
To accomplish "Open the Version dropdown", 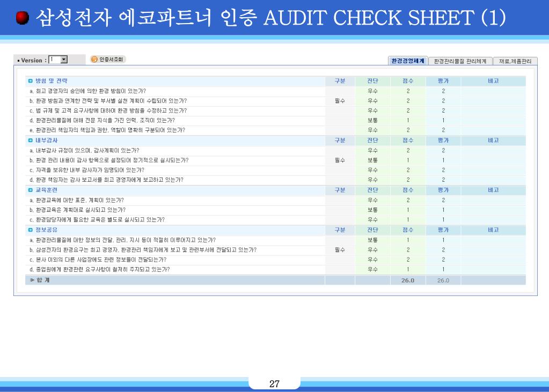I will (x=64, y=60).
